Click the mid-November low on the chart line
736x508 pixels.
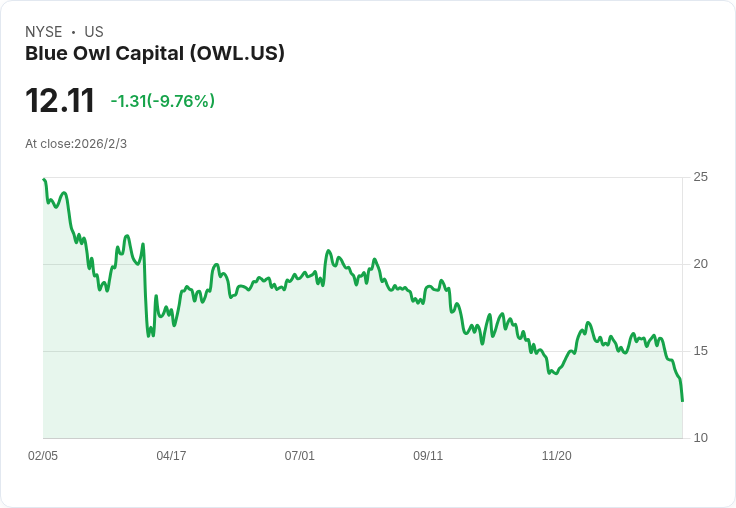pos(555,374)
